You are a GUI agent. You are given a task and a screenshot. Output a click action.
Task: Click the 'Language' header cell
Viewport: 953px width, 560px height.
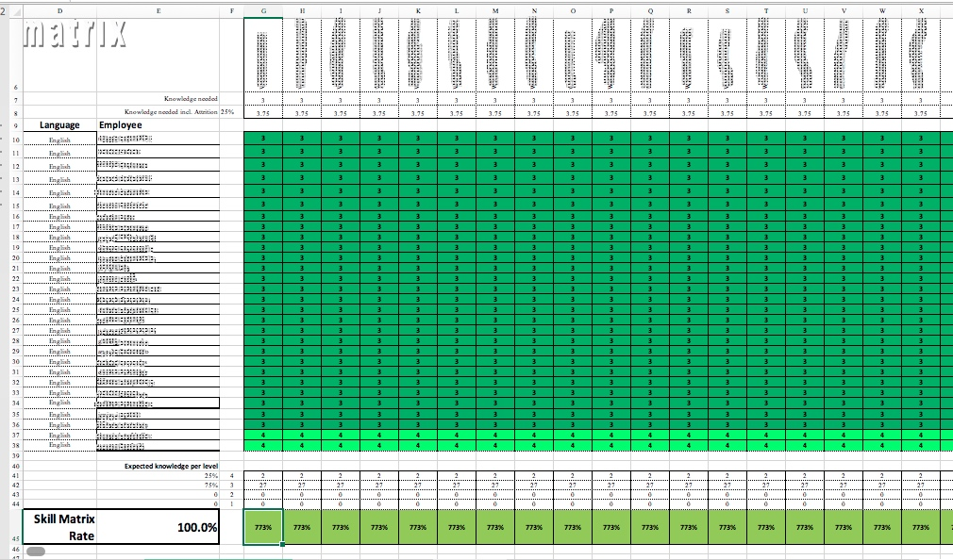point(59,125)
